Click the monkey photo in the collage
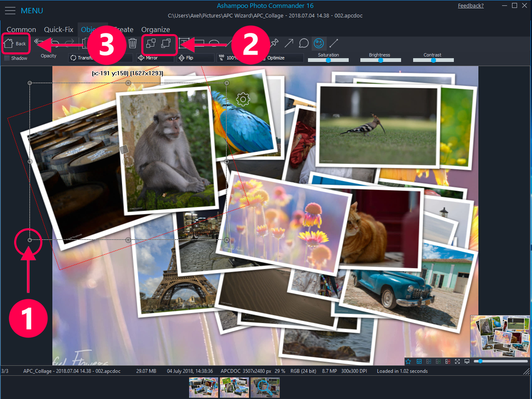Viewport: 532px width, 399px height. coord(168,150)
